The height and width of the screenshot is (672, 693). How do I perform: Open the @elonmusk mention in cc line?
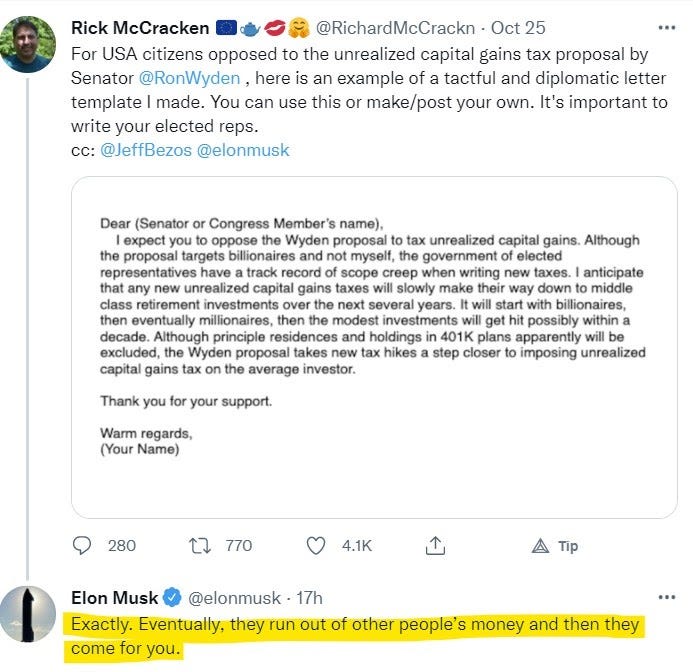click(x=243, y=150)
